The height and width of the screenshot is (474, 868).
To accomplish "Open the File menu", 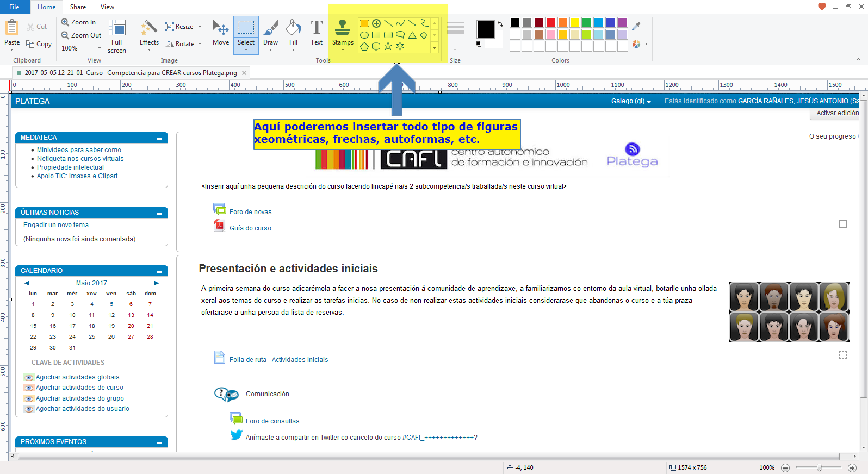I will (x=14, y=7).
